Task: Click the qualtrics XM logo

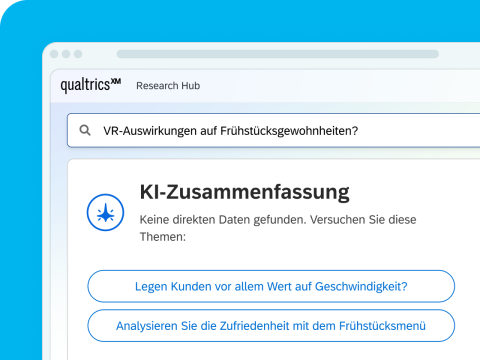Action: (91, 85)
